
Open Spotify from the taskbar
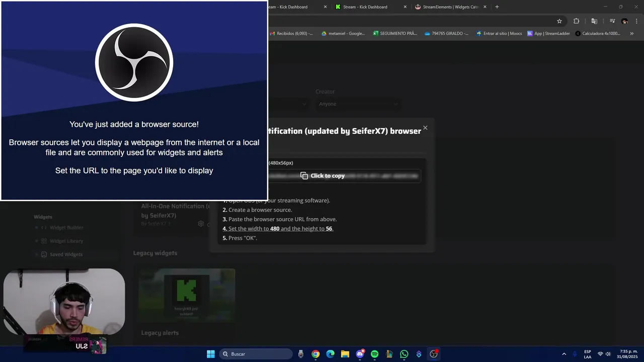(374, 354)
